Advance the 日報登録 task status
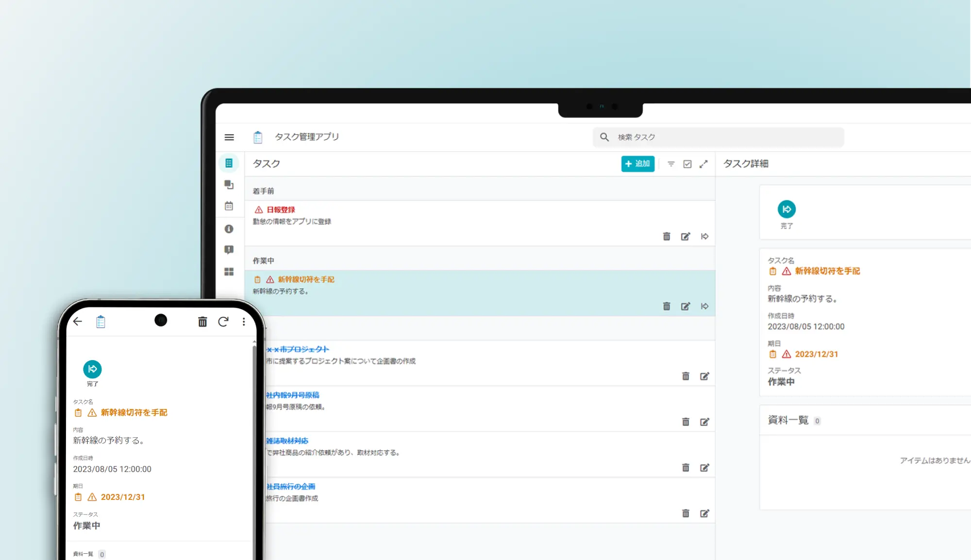Screen dimensions: 971x560 [704, 236]
